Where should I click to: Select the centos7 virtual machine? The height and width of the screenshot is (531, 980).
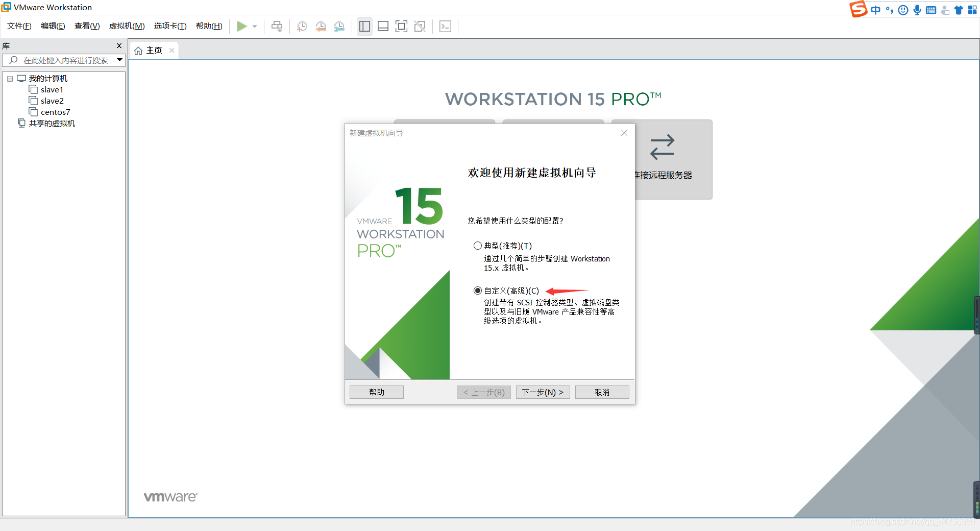click(x=55, y=112)
